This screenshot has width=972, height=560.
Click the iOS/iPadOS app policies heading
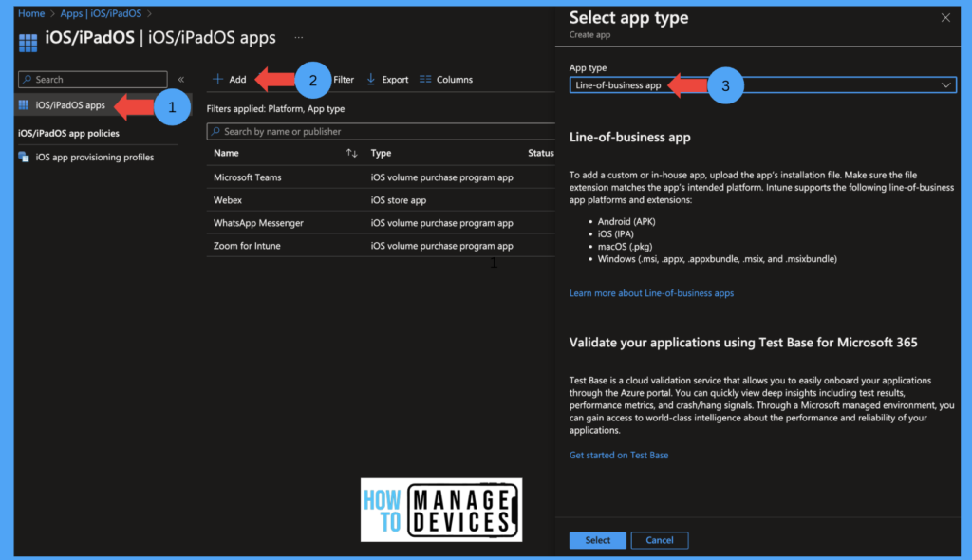coord(68,133)
